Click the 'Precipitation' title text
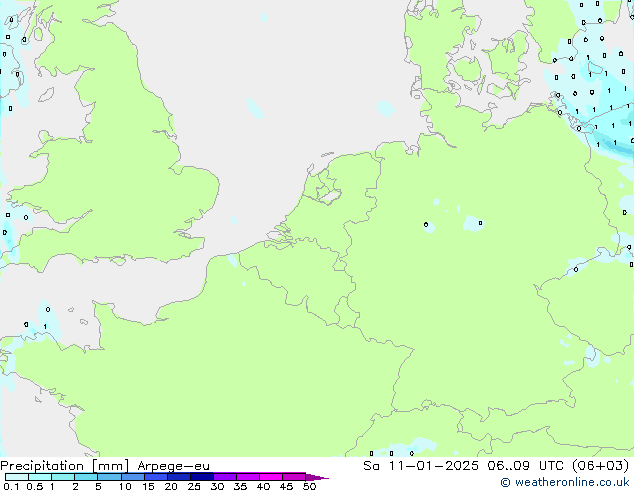This screenshot has height=490, width=634. pyautogui.click(x=42, y=466)
